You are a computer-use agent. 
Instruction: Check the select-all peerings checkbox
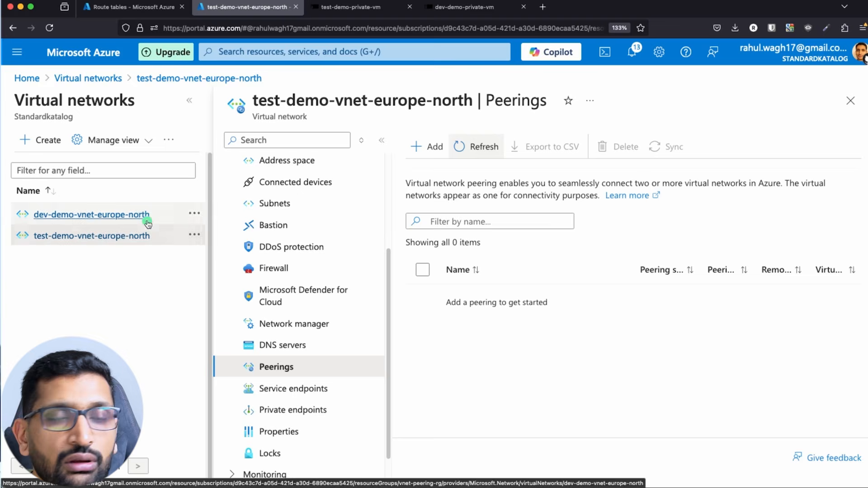[422, 270]
